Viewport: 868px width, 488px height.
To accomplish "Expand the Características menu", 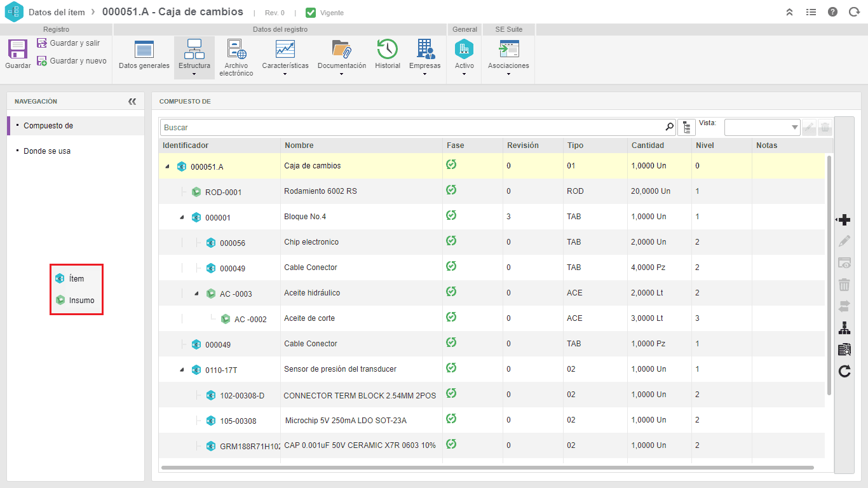I will [x=285, y=57].
